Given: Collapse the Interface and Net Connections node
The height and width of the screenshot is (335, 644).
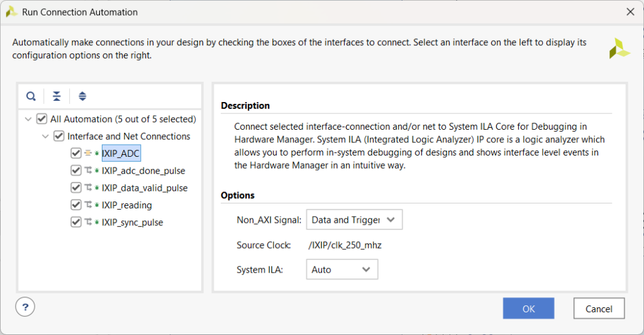Looking at the screenshot, I should click(x=45, y=136).
